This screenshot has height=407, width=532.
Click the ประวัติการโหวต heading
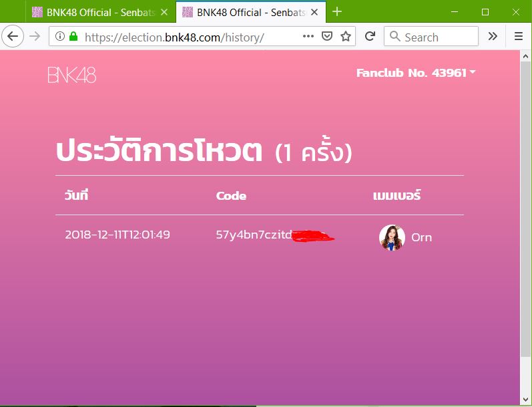(159, 150)
